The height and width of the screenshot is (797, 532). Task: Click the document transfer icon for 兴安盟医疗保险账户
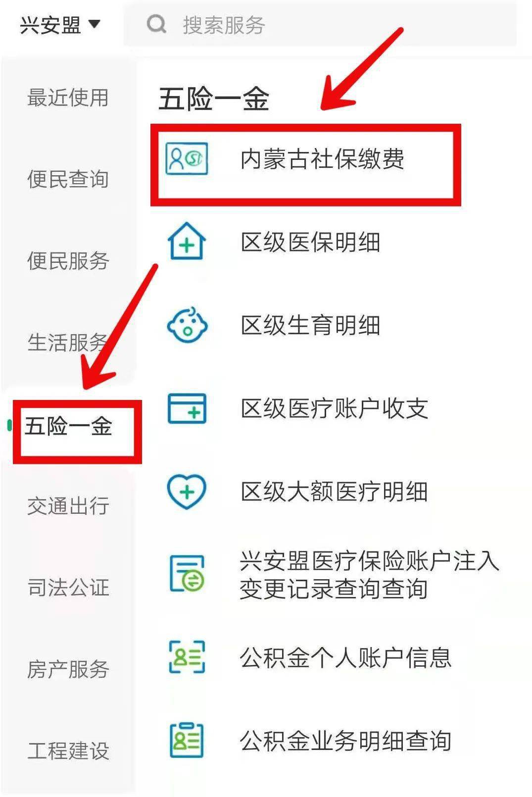click(187, 573)
